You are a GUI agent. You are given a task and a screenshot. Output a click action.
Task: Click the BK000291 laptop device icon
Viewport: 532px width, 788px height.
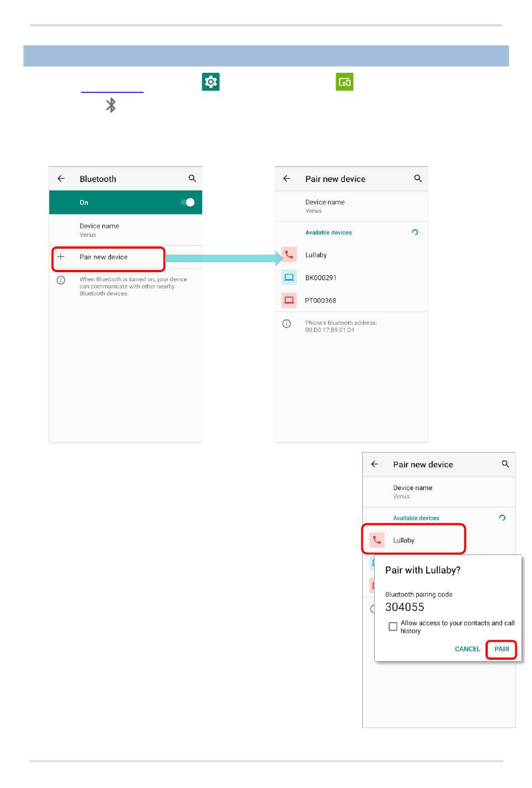(289, 277)
